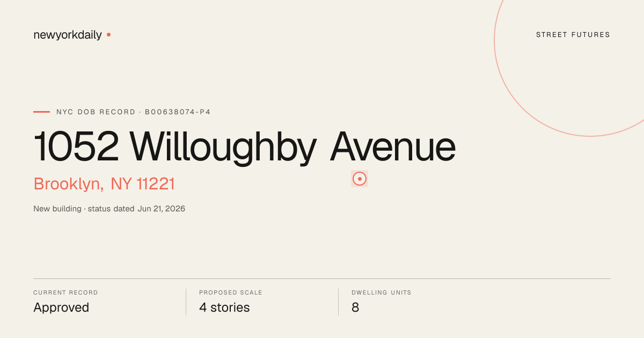Click the Approved status value
Image resolution: width=644 pixels, height=338 pixels.
(x=61, y=307)
